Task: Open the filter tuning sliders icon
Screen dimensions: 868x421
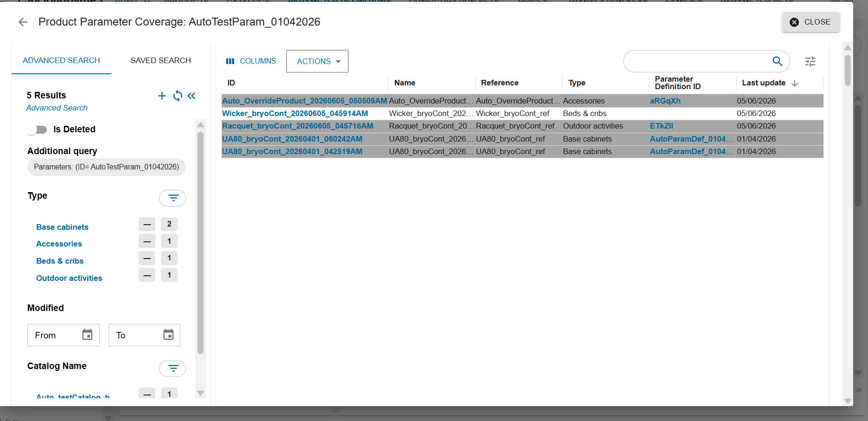Action: point(810,61)
